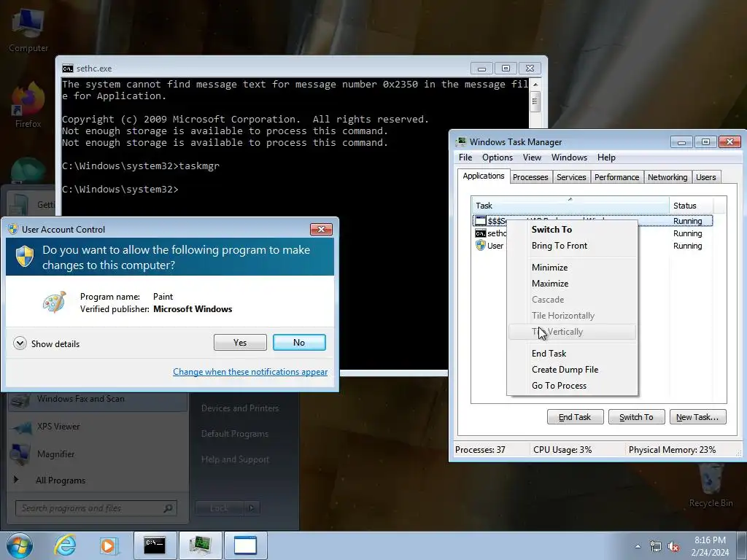Switch to the command prompt taskbar button
The height and width of the screenshot is (560, 747).
tap(155, 545)
